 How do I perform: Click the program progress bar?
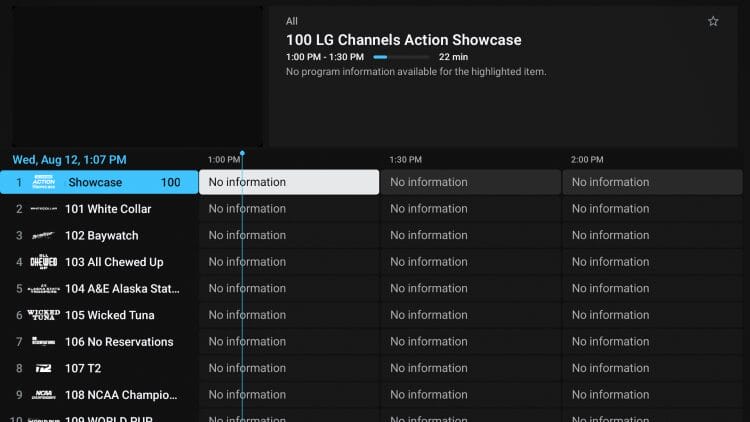[x=401, y=57]
